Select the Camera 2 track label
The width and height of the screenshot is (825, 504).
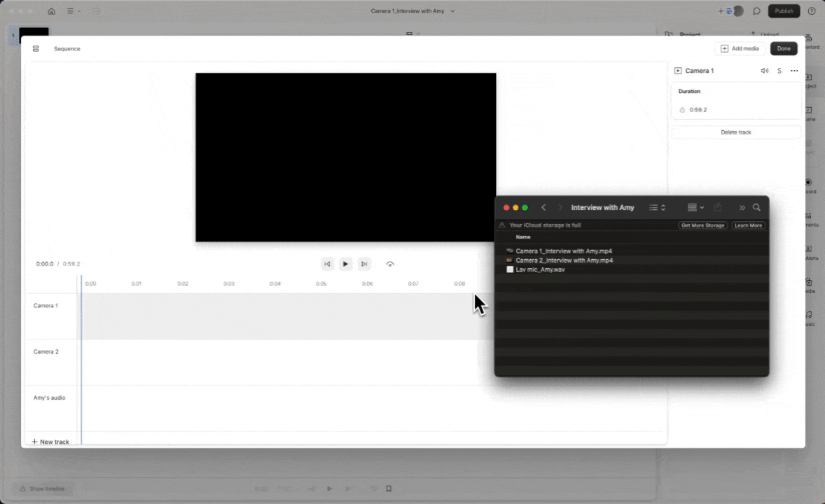point(46,351)
